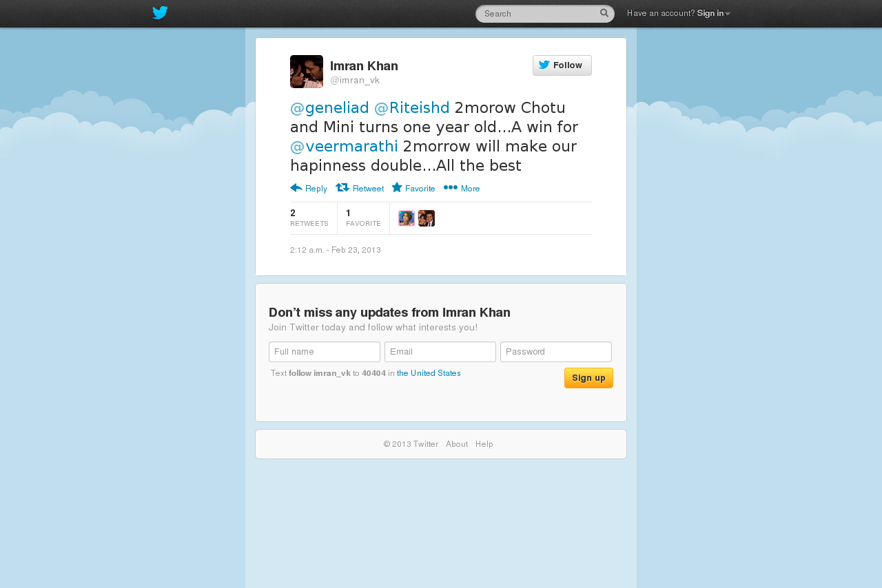This screenshot has height=588, width=882.
Task: Click the Twitter bird logo in top bar
Action: click(x=160, y=13)
